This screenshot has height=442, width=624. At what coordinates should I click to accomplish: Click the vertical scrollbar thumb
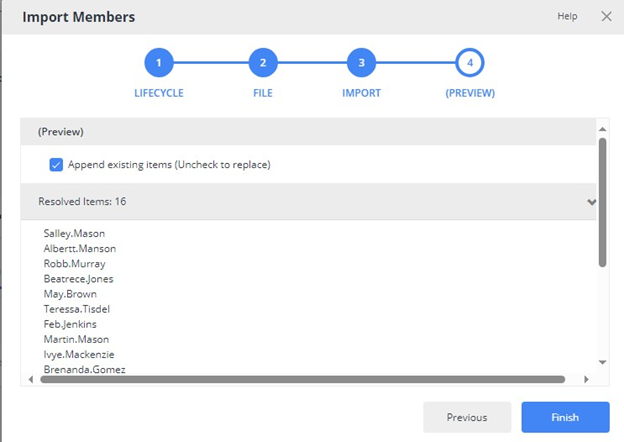[x=602, y=200]
